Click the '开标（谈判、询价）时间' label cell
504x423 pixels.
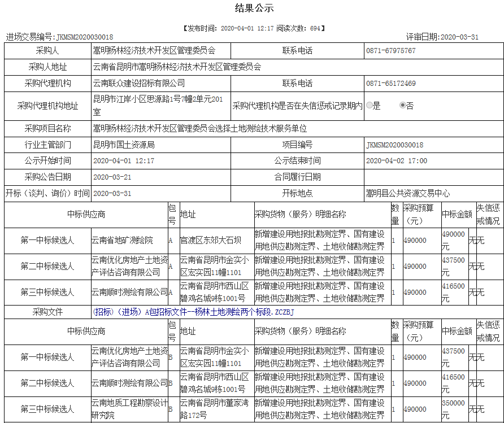47,194
